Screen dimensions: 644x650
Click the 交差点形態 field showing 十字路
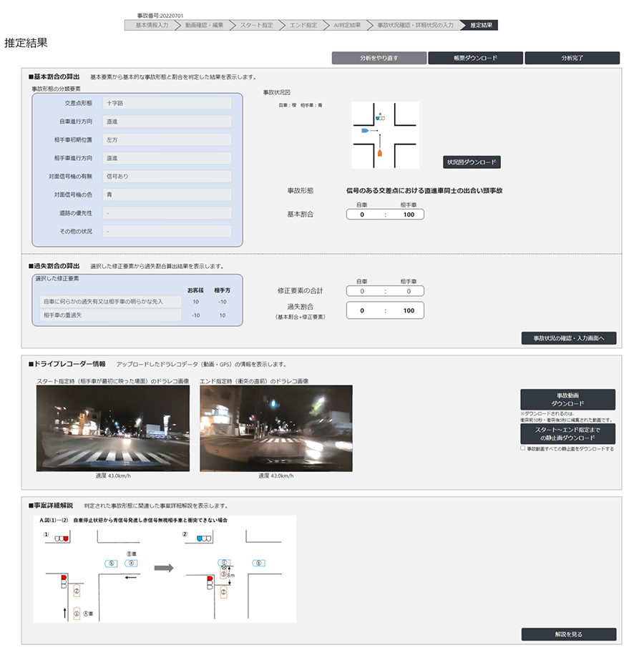point(167,103)
